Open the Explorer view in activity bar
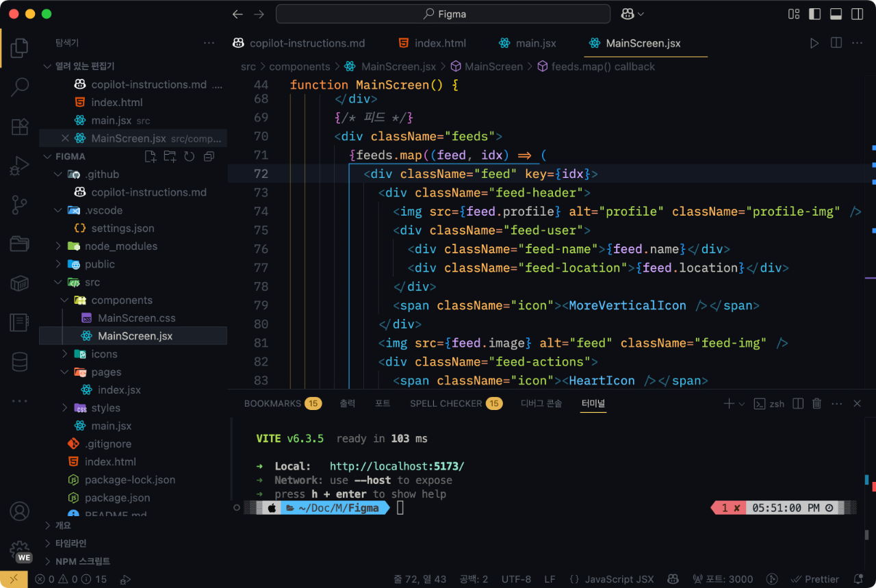The image size is (876, 588). 19,48
